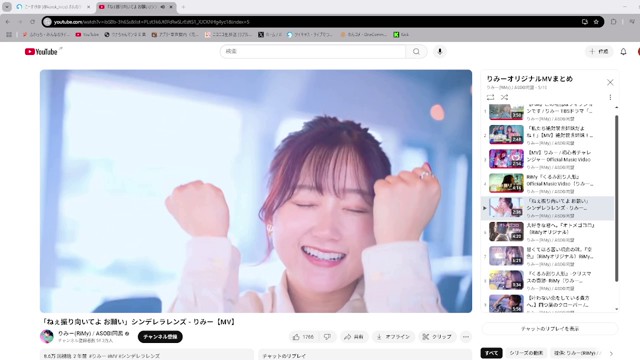
Task: Click the share button
Action: 353,337
